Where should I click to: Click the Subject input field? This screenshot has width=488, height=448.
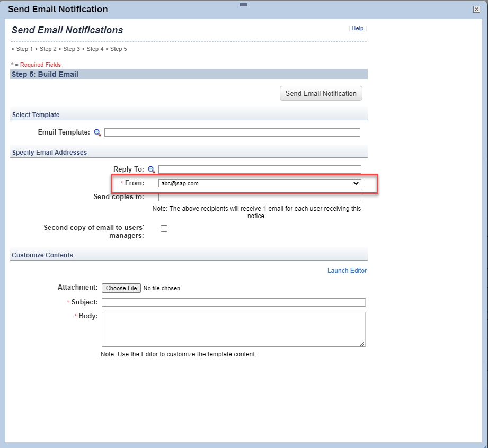point(233,302)
